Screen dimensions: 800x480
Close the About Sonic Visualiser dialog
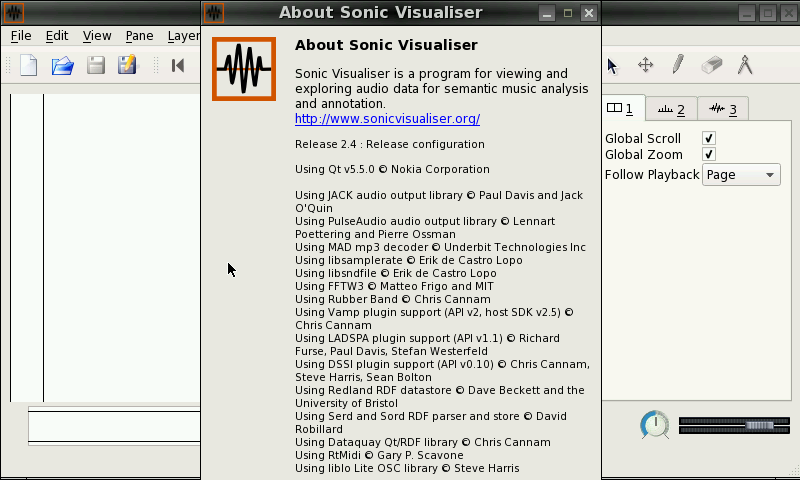coord(588,13)
